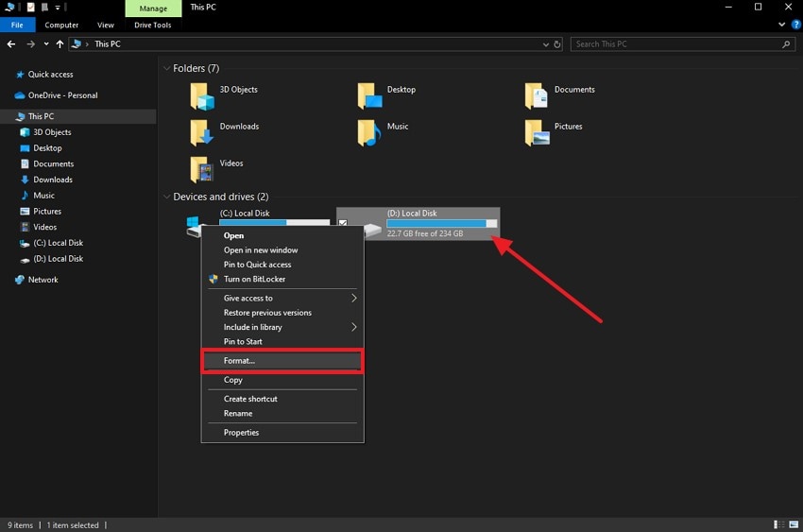Image resolution: width=803 pixels, height=532 pixels.
Task: Click the (C:) Local Disk usage bar
Action: 274,222
